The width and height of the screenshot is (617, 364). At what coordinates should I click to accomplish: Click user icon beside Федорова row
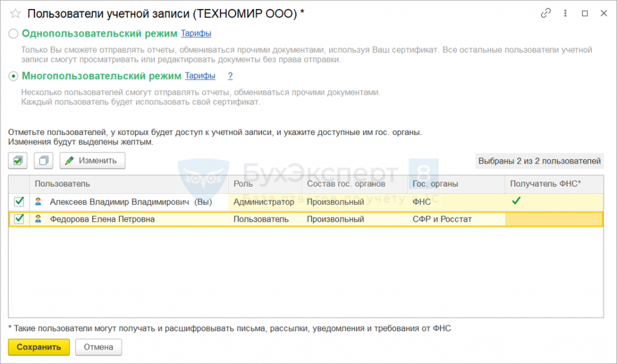pyautogui.click(x=38, y=219)
